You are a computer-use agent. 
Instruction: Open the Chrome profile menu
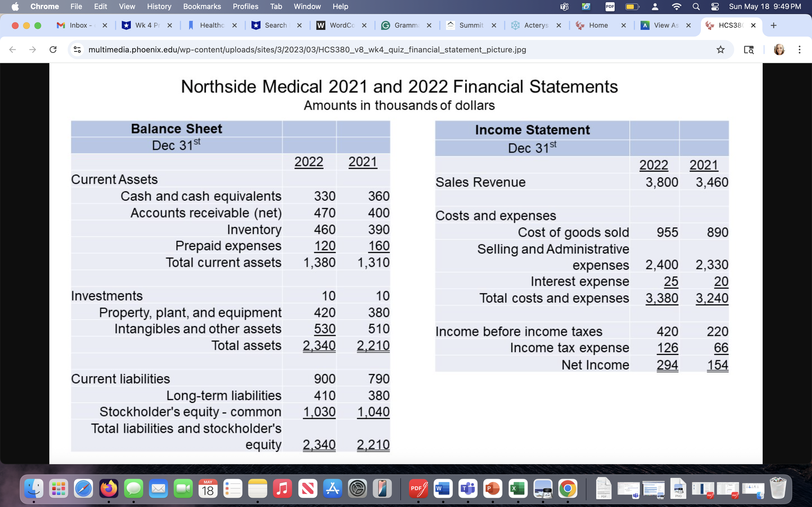pyautogui.click(x=779, y=49)
